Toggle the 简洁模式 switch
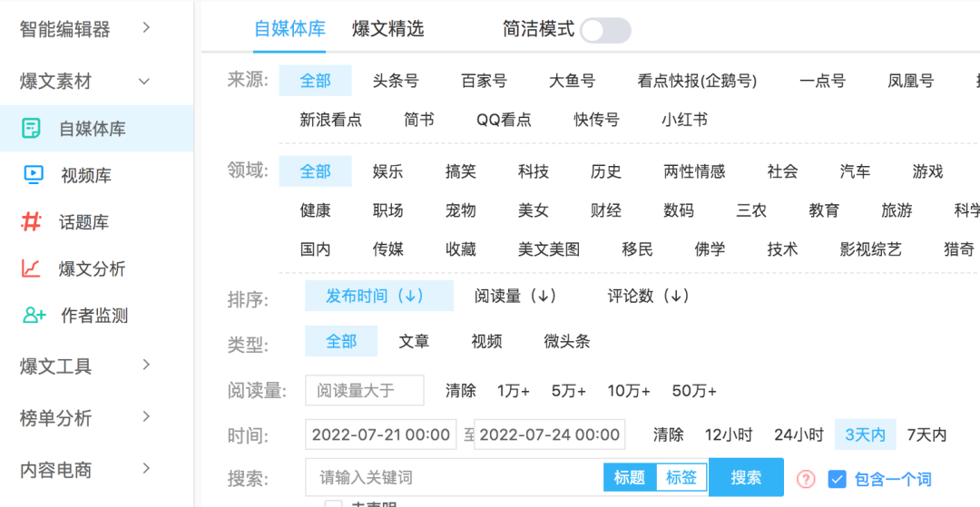 (x=605, y=30)
